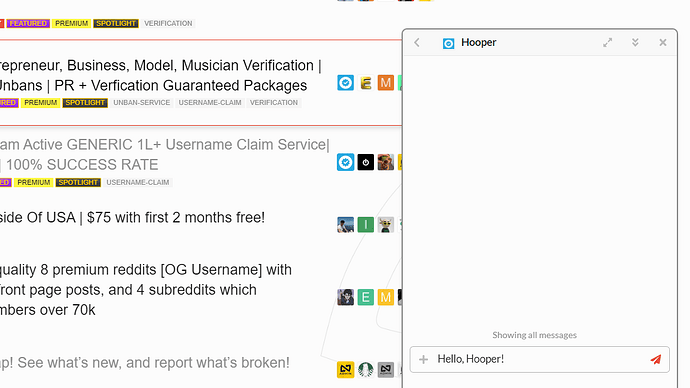
Task: Click the topmost SPOTLIGHT tag
Action: pos(116,23)
